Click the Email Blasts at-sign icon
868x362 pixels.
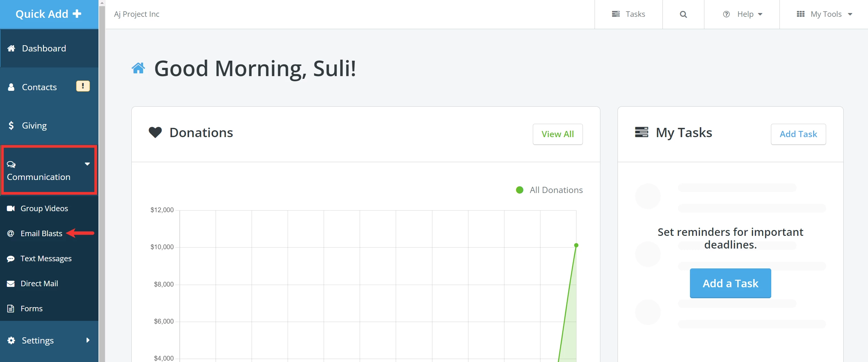11,233
